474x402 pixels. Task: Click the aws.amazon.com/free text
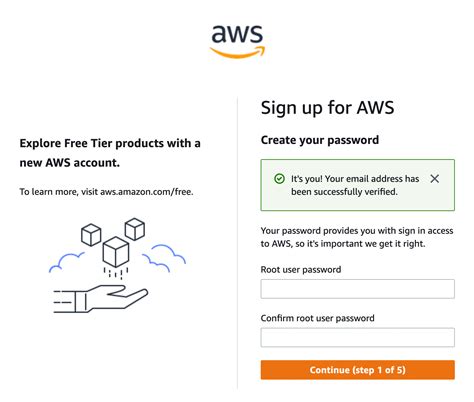(147, 192)
